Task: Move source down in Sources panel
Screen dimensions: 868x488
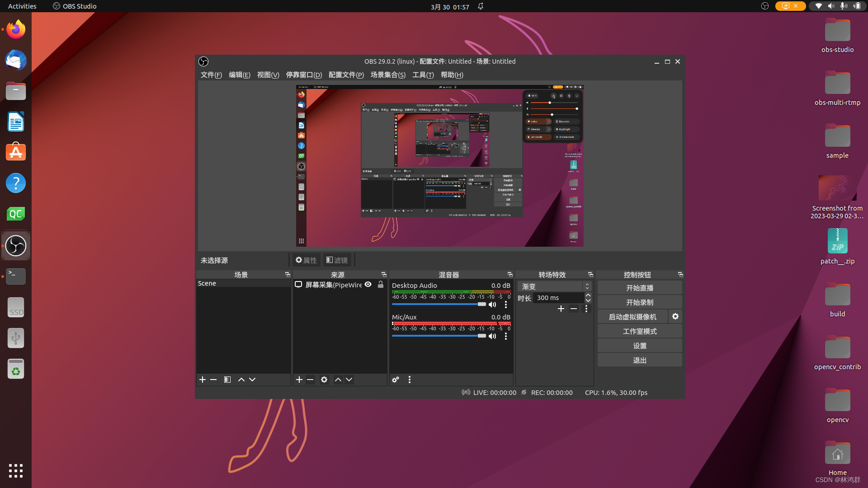Action: pyautogui.click(x=349, y=380)
